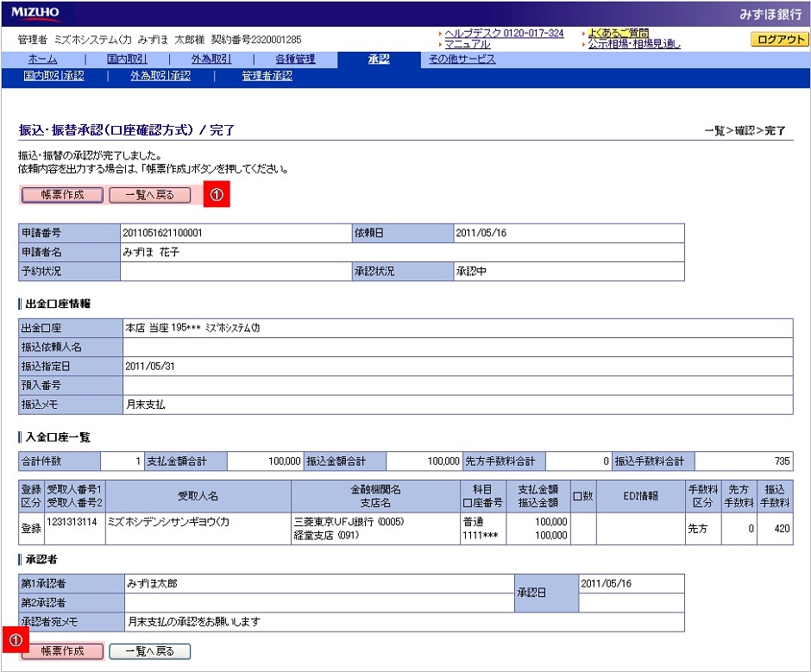This screenshot has height=672, width=811.
Task: Click the 入金口座一覧 section heading
Action: 58,437
